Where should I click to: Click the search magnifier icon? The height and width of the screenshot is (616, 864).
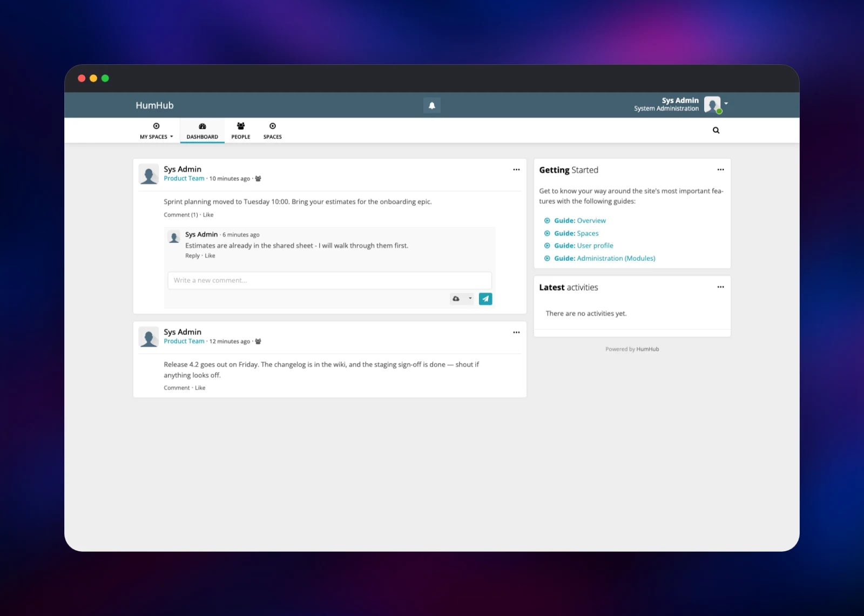tap(716, 130)
